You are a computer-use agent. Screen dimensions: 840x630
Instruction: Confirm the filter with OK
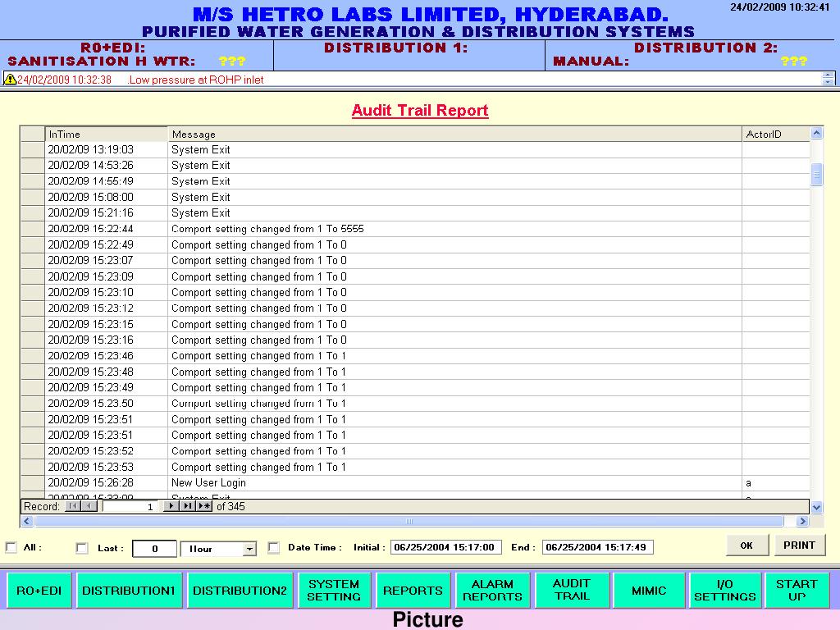746,546
